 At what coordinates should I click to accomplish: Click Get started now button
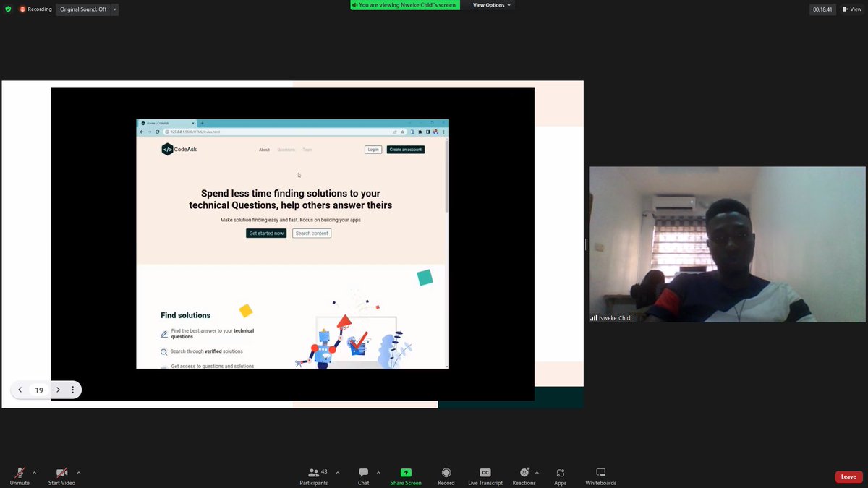click(266, 234)
